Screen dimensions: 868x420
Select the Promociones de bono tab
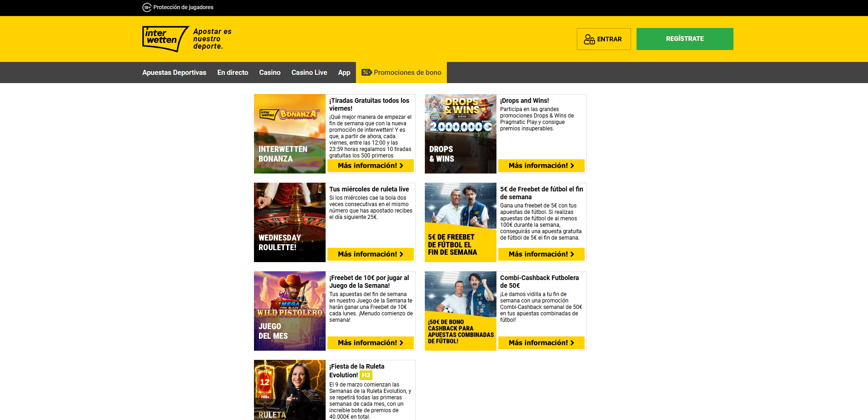coord(401,73)
